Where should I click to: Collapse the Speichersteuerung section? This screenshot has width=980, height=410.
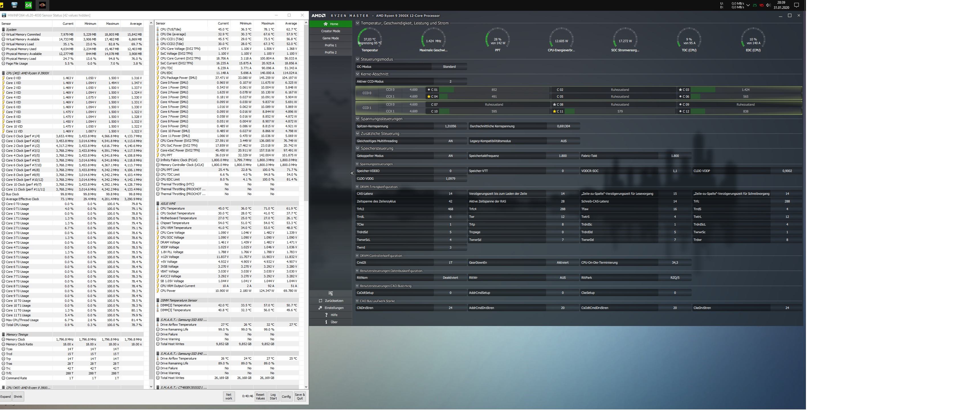pos(358,148)
